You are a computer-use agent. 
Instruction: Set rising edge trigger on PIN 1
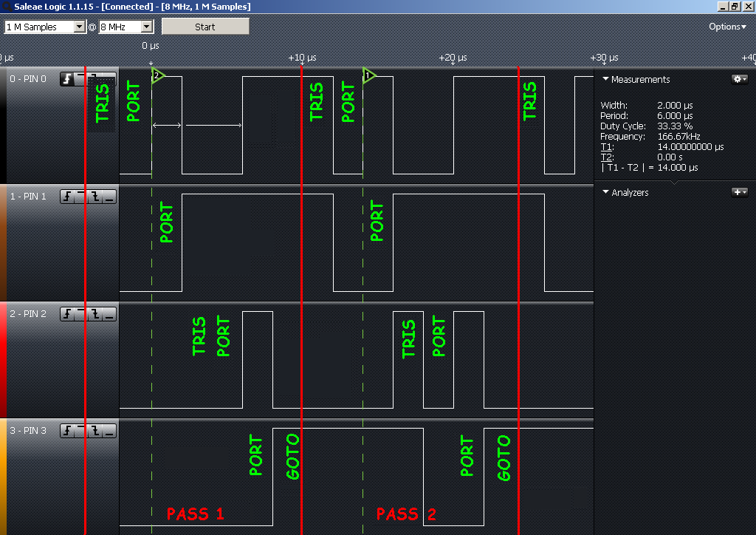[x=67, y=197]
